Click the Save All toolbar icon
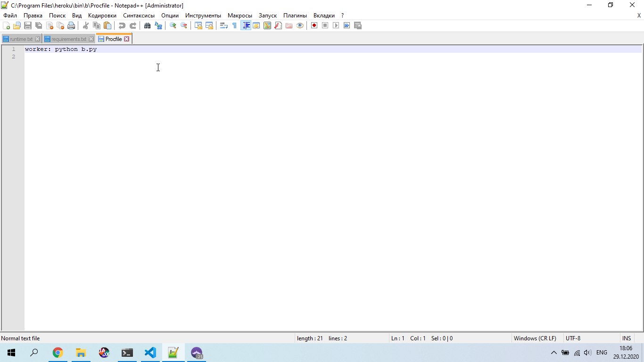 tap(39, 25)
